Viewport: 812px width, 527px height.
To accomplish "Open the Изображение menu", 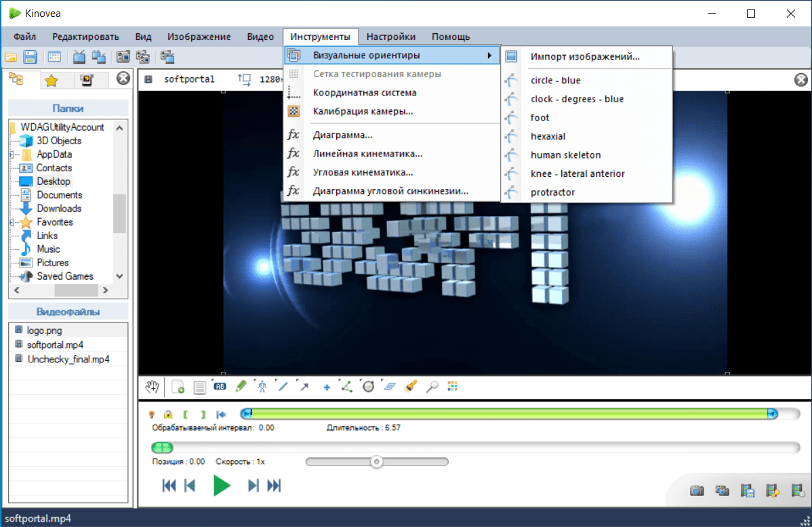I will tap(199, 37).
